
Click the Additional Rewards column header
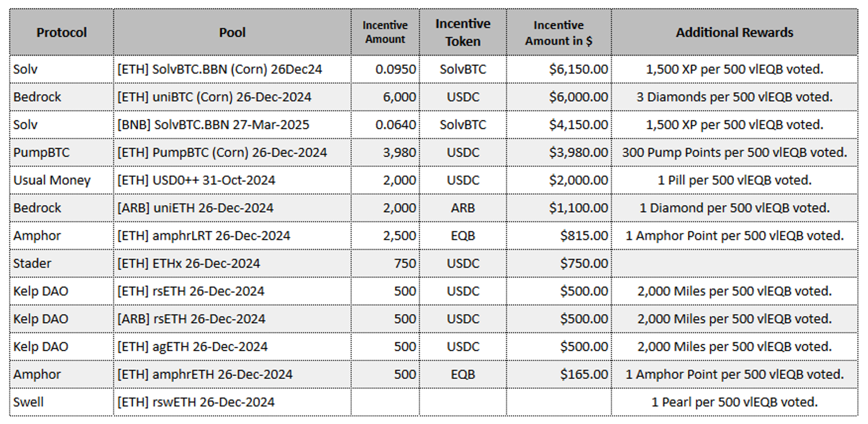tap(734, 32)
